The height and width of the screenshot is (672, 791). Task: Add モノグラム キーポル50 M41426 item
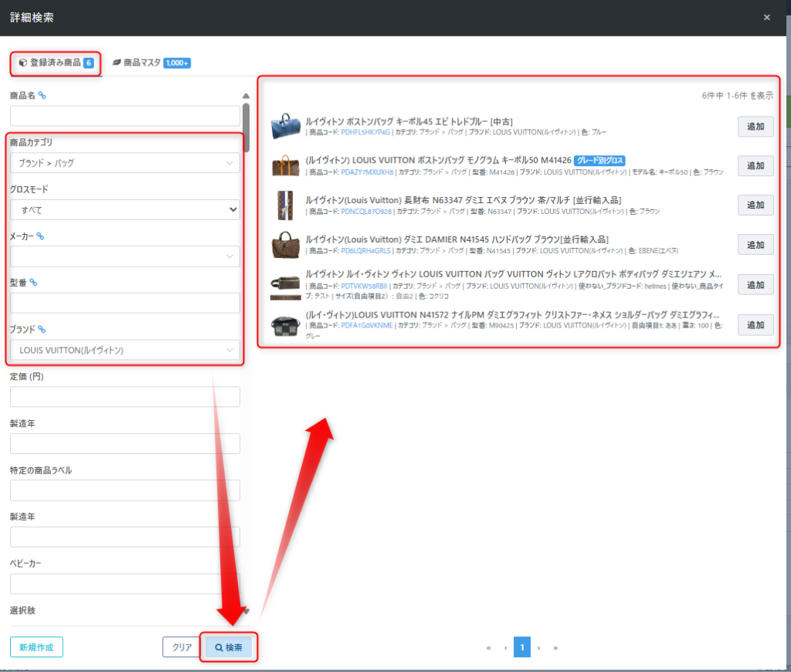click(755, 165)
